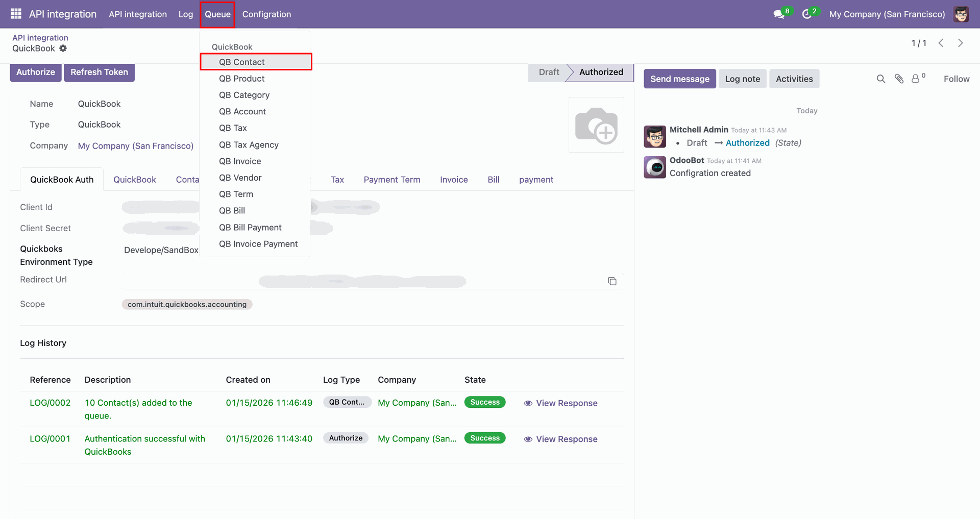
Task: Sort log history by State column
Action: tap(475, 380)
